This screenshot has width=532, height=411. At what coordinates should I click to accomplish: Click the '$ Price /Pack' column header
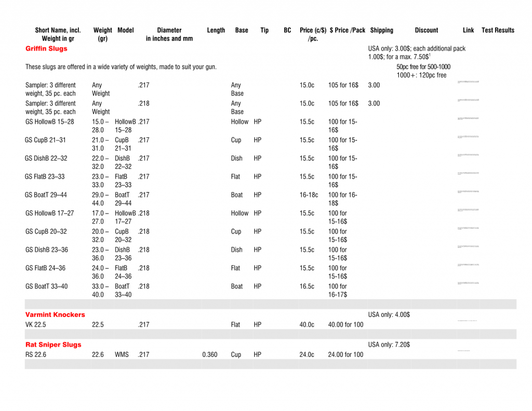coord(348,30)
